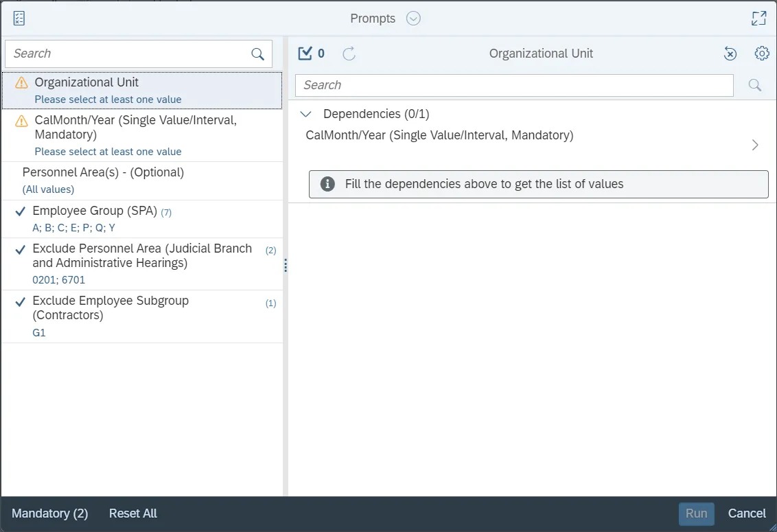Click the search icon beside values search field
The image size is (777, 532).
(x=754, y=85)
